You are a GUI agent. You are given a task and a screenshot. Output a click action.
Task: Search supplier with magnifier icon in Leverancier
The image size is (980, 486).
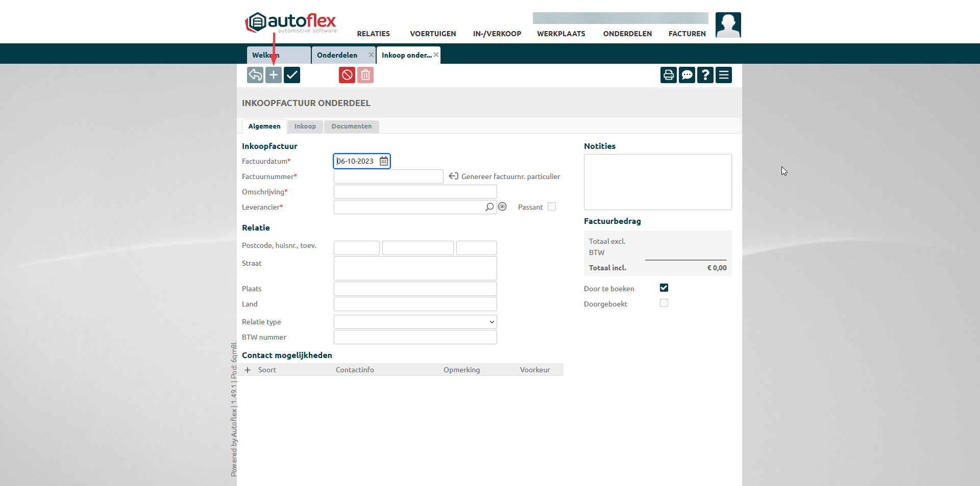tap(489, 207)
